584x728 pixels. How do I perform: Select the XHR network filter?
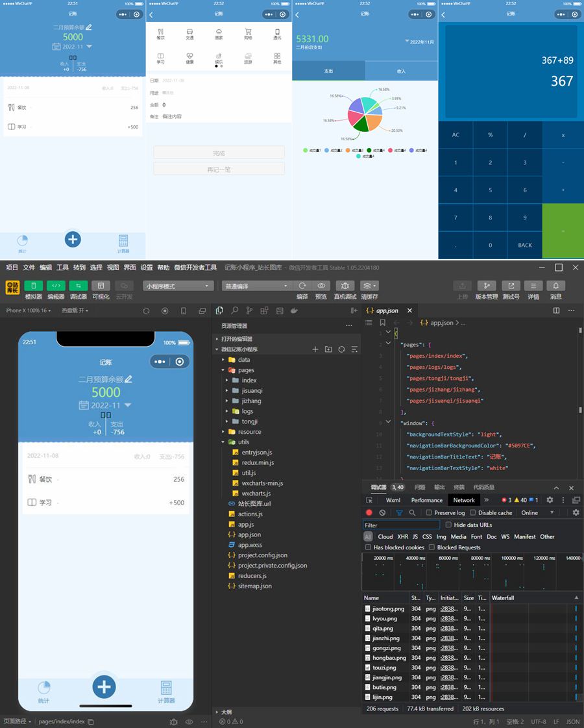coord(403,537)
